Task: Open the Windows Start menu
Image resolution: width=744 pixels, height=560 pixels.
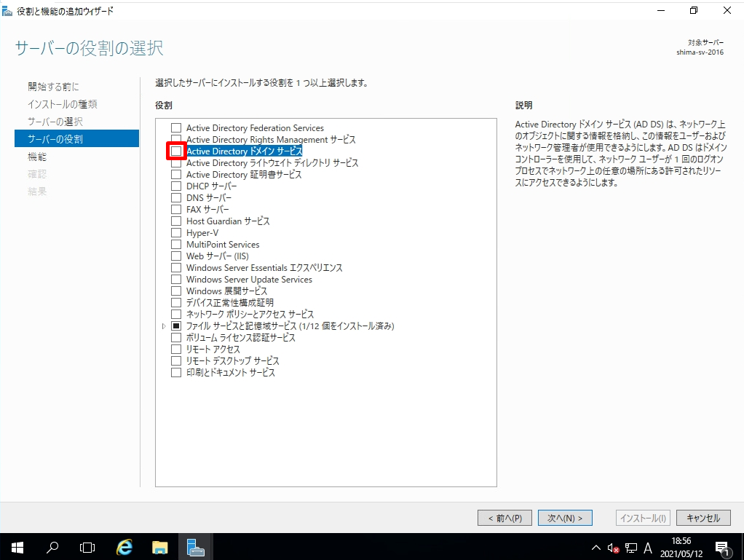Action: [17, 548]
